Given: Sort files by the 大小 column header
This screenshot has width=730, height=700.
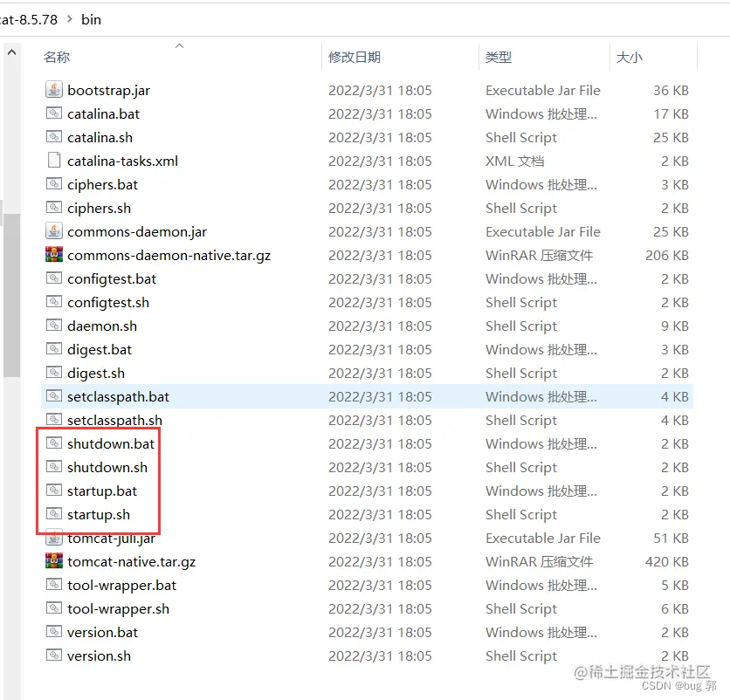Looking at the screenshot, I should (x=630, y=58).
